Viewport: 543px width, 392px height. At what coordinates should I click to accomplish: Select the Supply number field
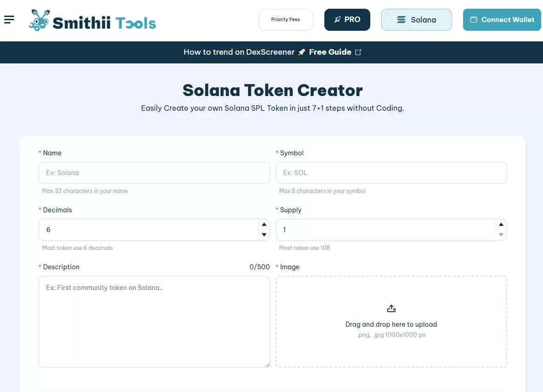[385, 230]
